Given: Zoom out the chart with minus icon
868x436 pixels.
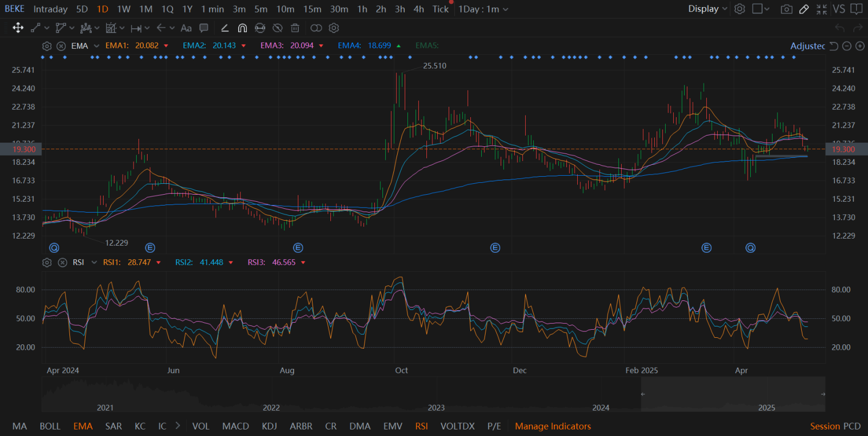Looking at the screenshot, I should (847, 46).
